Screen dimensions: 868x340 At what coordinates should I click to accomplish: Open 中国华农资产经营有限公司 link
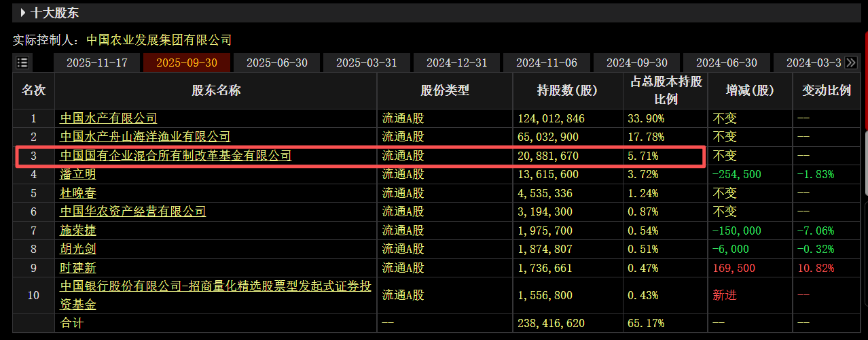133,211
